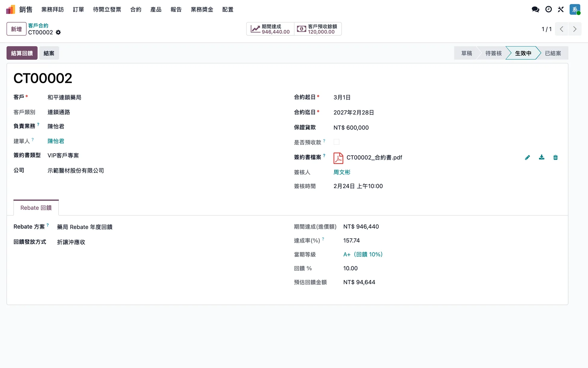Open the 產品 menu
The width and height of the screenshot is (588, 368).
coord(156,10)
